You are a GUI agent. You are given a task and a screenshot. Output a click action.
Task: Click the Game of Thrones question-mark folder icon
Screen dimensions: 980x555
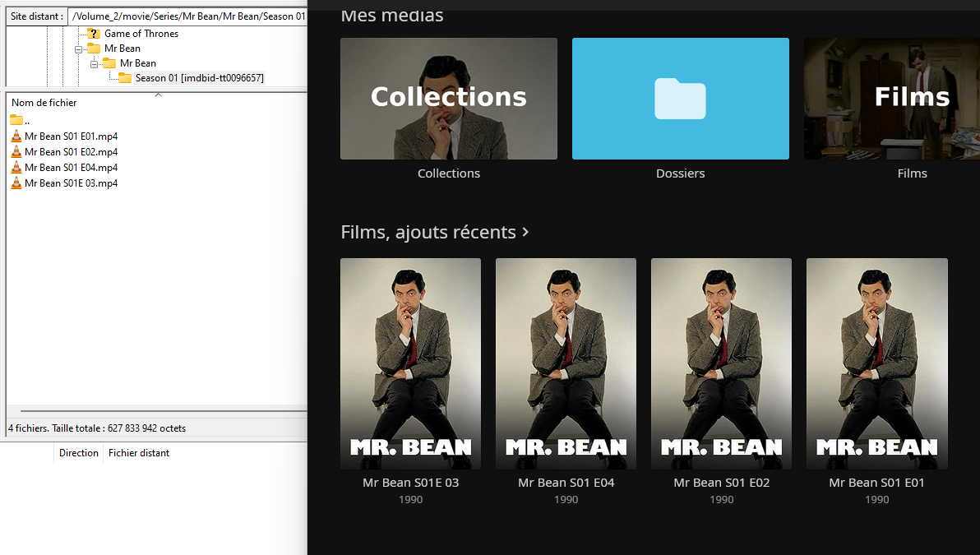point(94,34)
